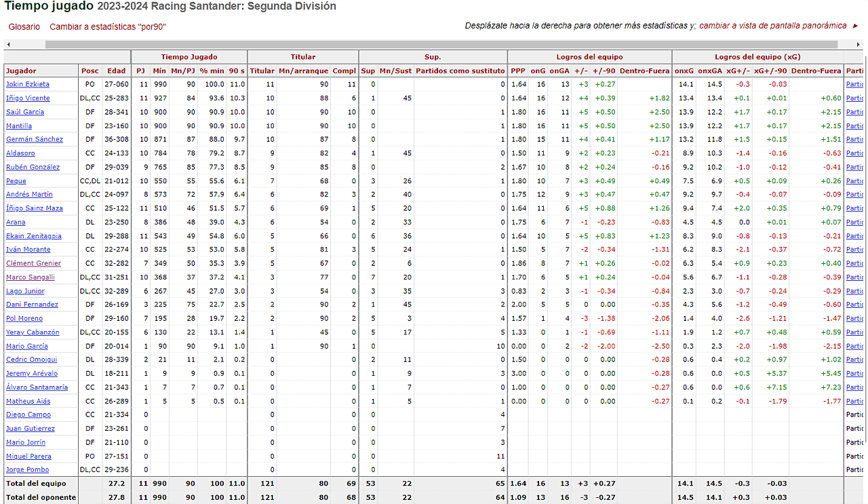Open Germán Sánchez player link
The width and height of the screenshot is (868, 504).
[35, 139]
